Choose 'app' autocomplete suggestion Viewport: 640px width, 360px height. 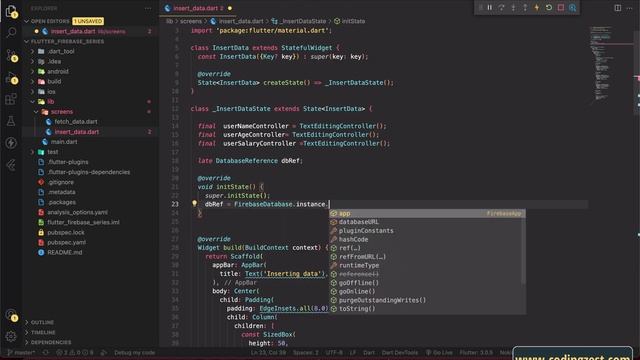[427, 213]
